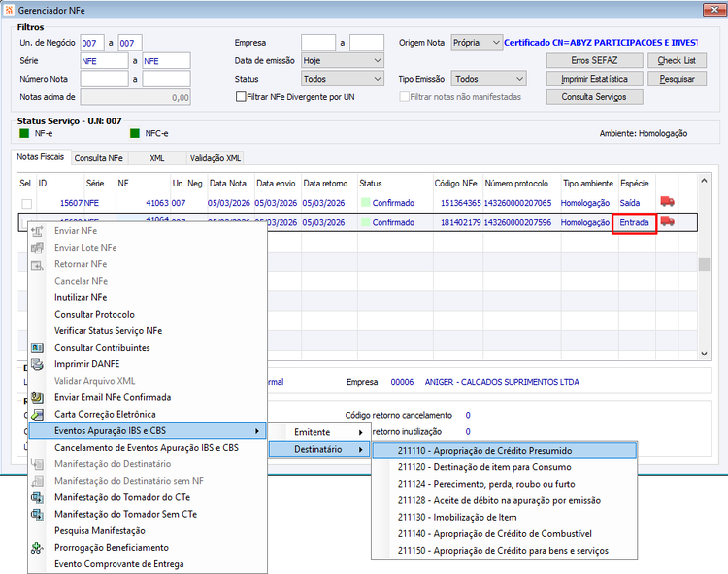This screenshot has height=574, width=728.
Task: Open the Data de emissão dropdown
Action: click(343, 60)
